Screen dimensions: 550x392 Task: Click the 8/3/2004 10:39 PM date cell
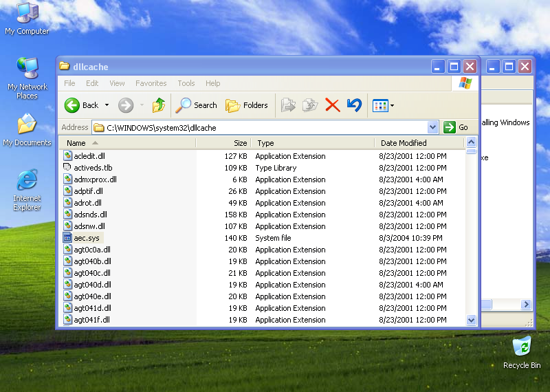pyautogui.click(x=410, y=238)
